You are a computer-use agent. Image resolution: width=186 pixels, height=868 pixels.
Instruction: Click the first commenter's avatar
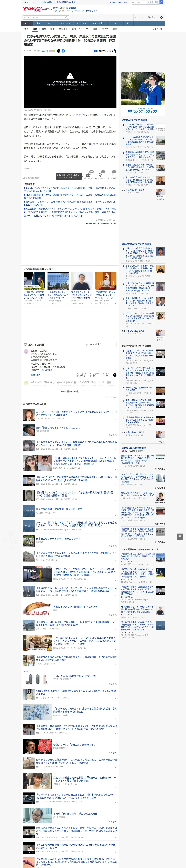click(26, 351)
